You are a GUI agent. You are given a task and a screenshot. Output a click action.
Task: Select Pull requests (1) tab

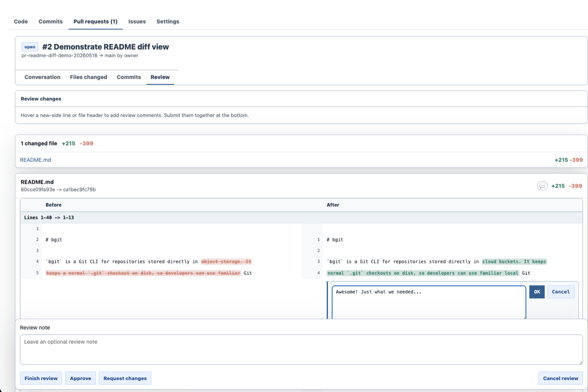click(96, 22)
